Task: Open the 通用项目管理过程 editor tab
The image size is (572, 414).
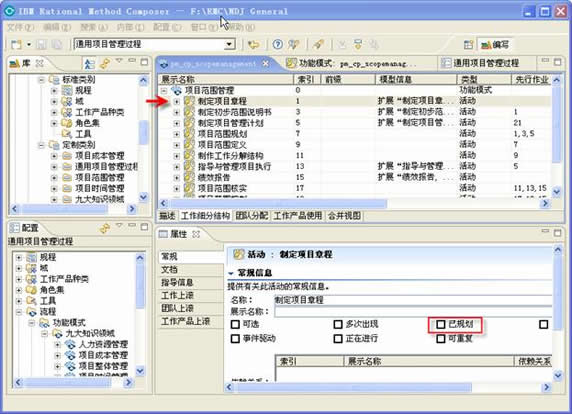Action: [x=486, y=63]
